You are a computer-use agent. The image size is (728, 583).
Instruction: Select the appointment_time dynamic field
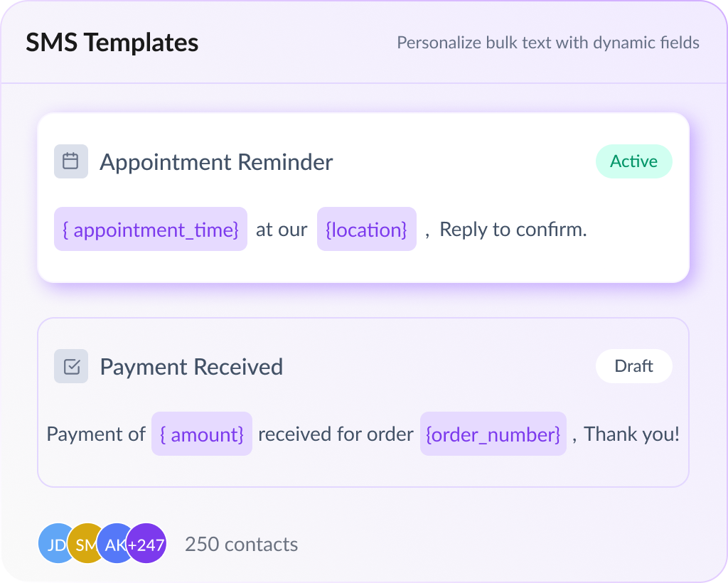[x=151, y=229]
